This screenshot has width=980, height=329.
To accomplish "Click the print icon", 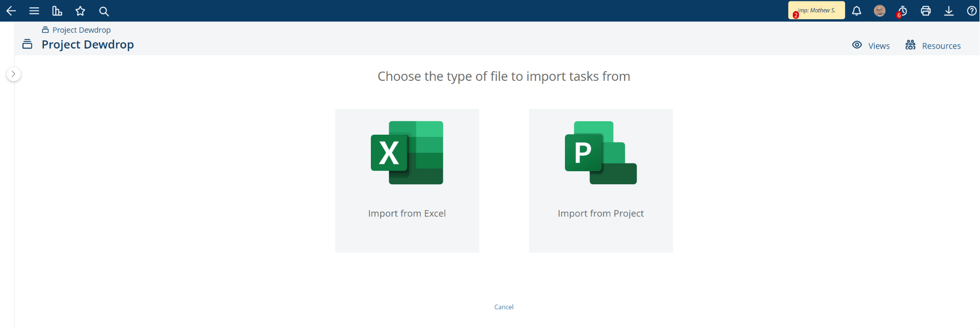I will pyautogui.click(x=926, y=11).
